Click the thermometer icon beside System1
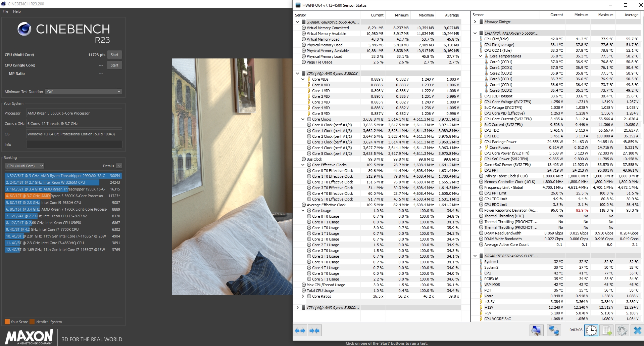Viewport: 644px width, 346px height. click(481, 262)
